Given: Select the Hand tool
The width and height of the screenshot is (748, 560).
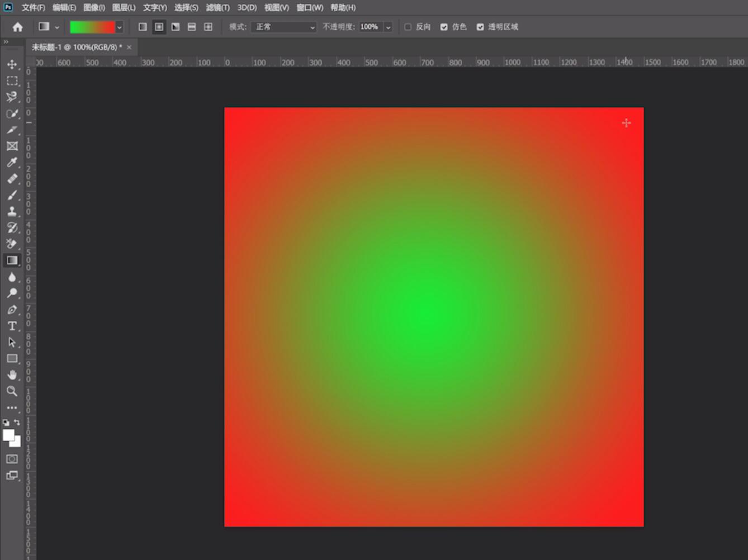Looking at the screenshot, I should [12, 375].
